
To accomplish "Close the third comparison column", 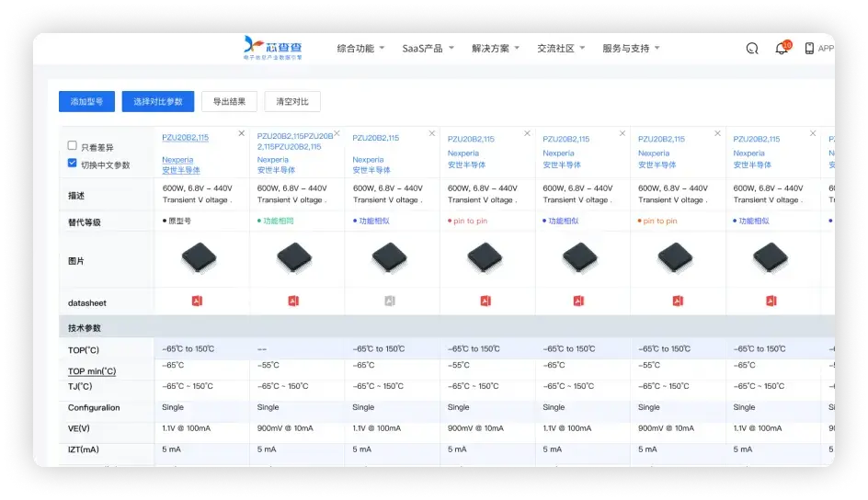I will 432,133.
